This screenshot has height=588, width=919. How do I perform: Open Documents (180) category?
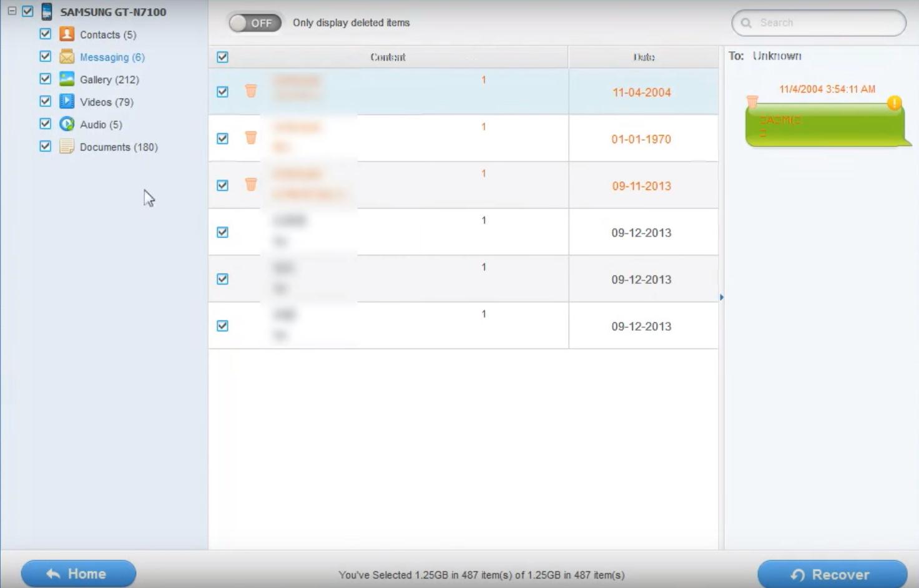coord(119,147)
